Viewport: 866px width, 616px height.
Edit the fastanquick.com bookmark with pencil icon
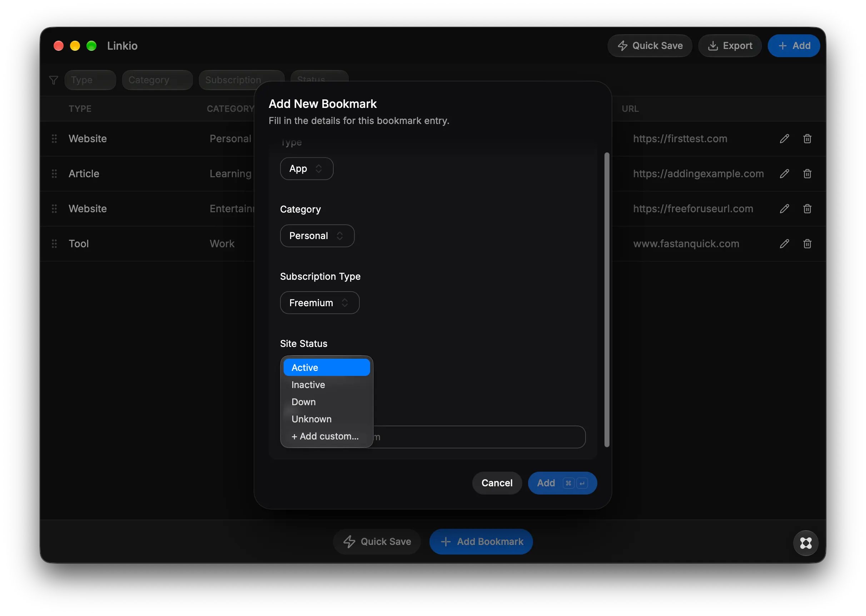[784, 244]
